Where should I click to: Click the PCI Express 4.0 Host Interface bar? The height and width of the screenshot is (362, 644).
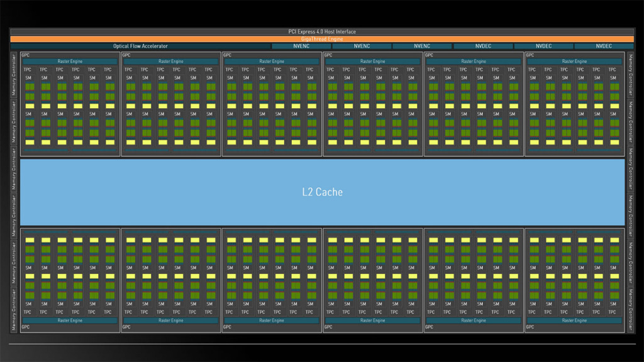321,31
